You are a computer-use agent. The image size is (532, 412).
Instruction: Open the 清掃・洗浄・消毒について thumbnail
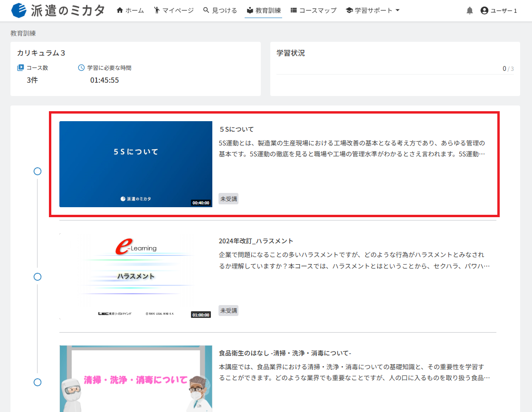[136, 379]
